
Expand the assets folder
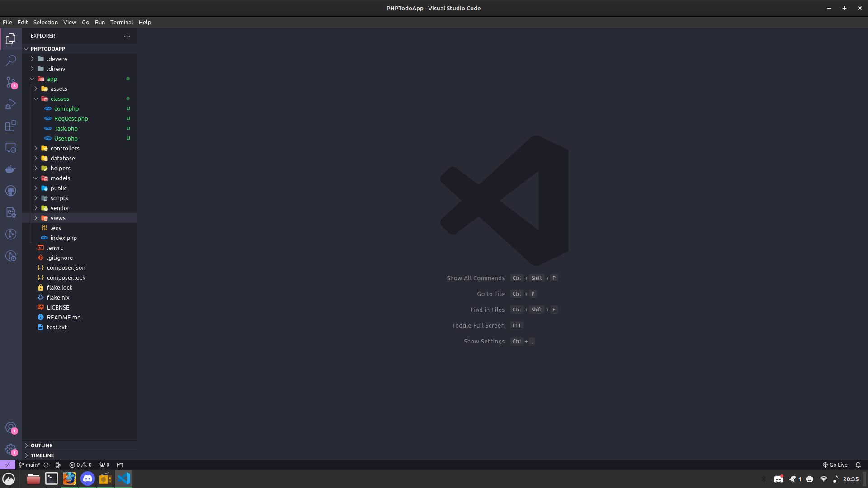point(80,89)
